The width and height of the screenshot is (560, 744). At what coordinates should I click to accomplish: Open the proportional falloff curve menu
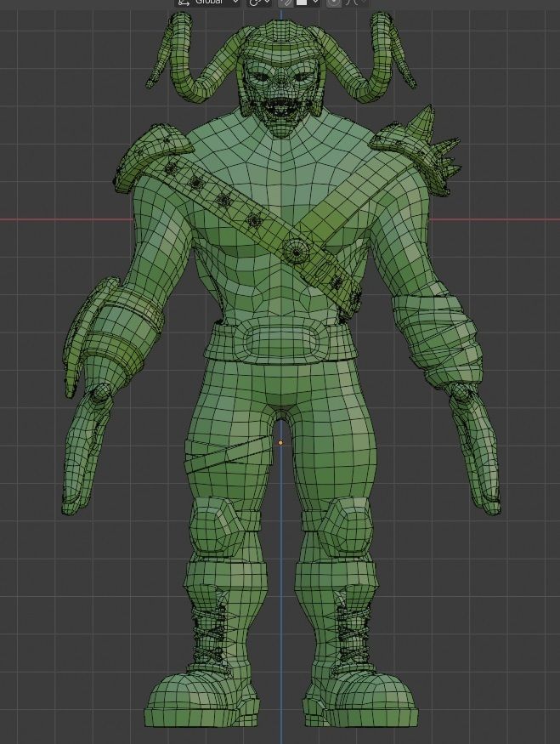(x=355, y=3)
